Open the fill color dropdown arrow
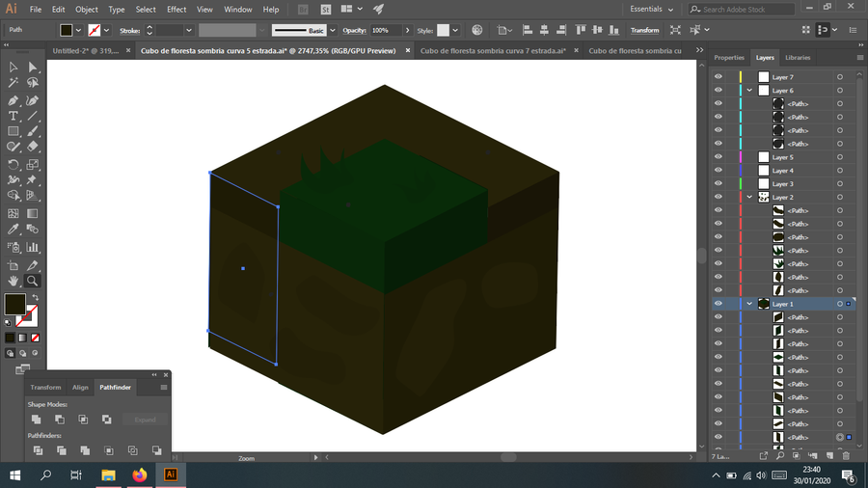This screenshot has height=488, width=868. 78,31
